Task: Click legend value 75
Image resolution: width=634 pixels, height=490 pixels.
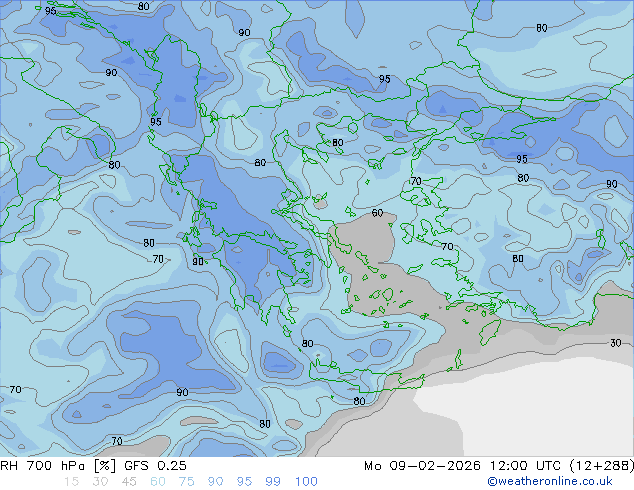Action: pyautogui.click(x=186, y=481)
